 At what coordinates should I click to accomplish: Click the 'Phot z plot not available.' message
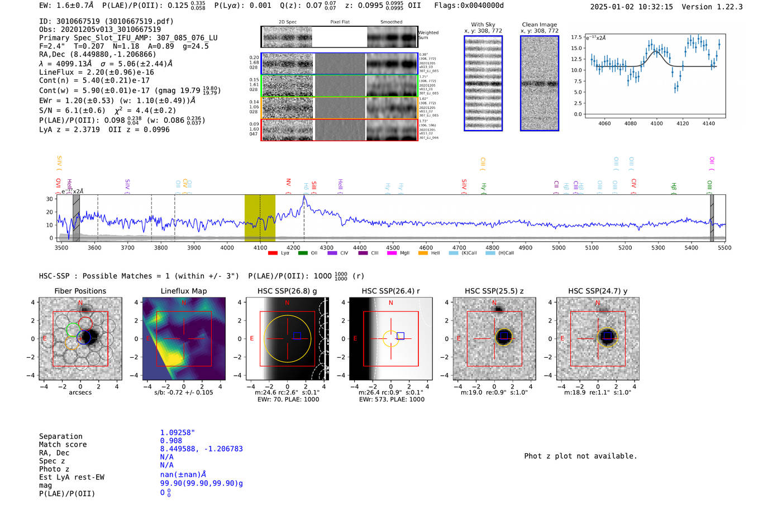point(580,456)
